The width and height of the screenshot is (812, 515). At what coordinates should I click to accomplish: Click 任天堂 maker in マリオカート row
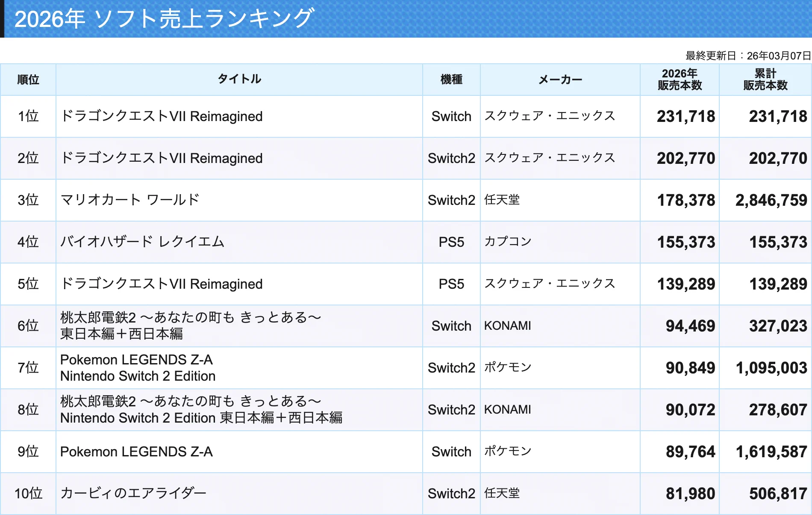[x=502, y=200]
